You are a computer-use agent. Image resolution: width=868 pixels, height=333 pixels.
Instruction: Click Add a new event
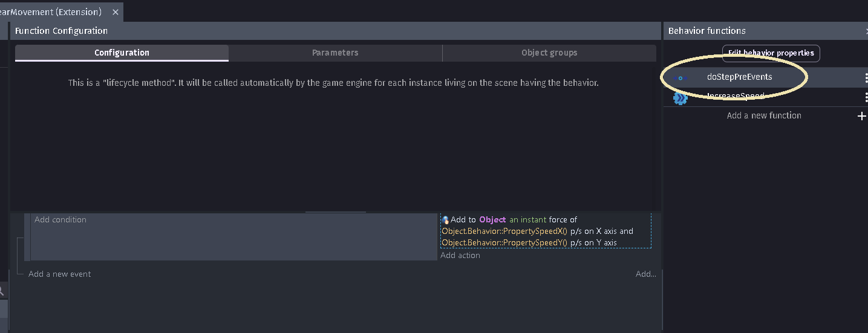(60, 274)
